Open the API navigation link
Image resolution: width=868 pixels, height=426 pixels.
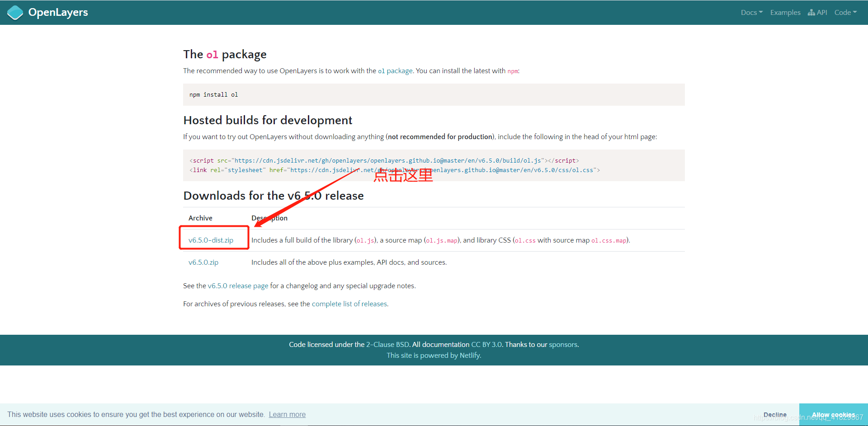[x=817, y=13]
